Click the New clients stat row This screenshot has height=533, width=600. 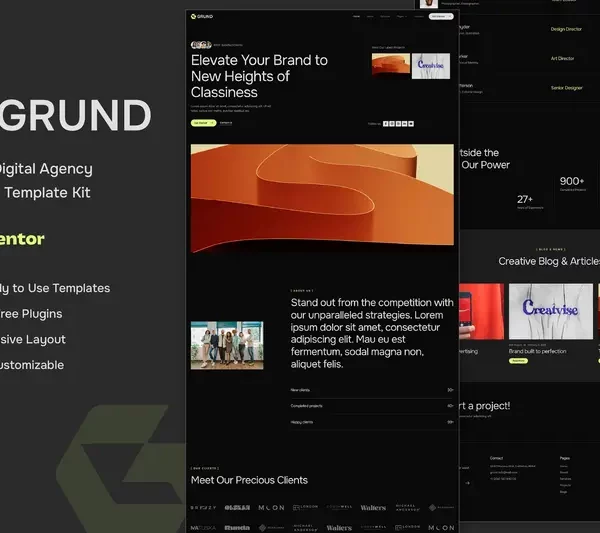point(372,390)
